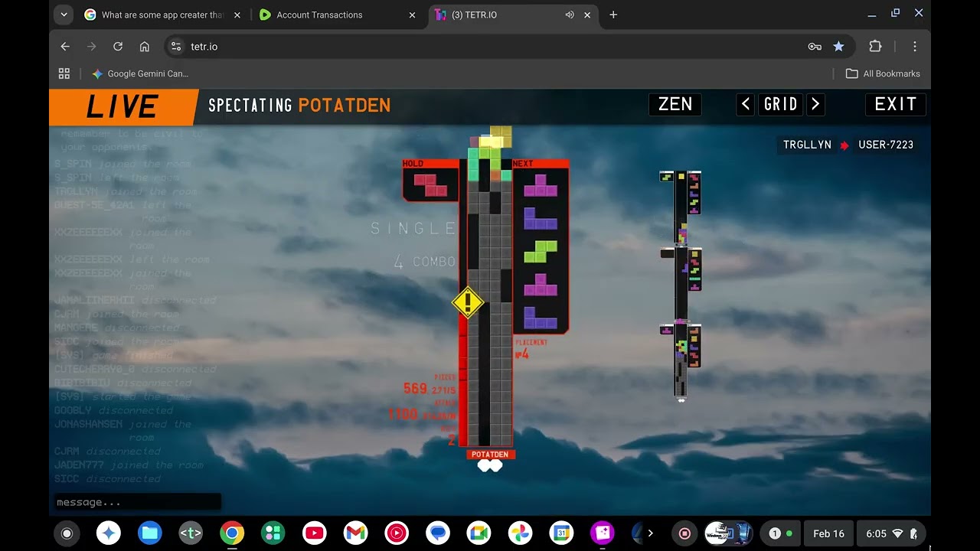The height and width of the screenshot is (551, 980).
Task: Open Google Photos from the shelf
Action: (521, 533)
